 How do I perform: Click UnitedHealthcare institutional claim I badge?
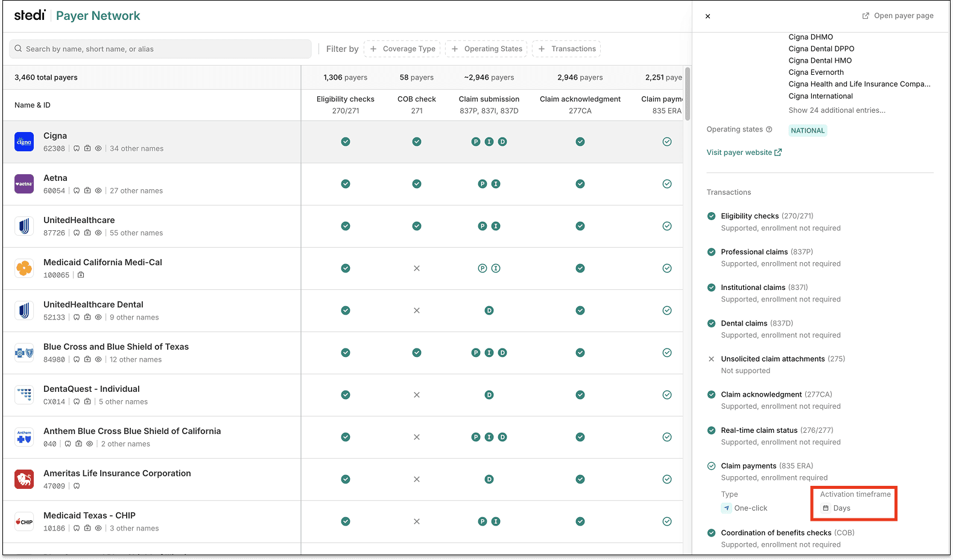click(x=496, y=226)
